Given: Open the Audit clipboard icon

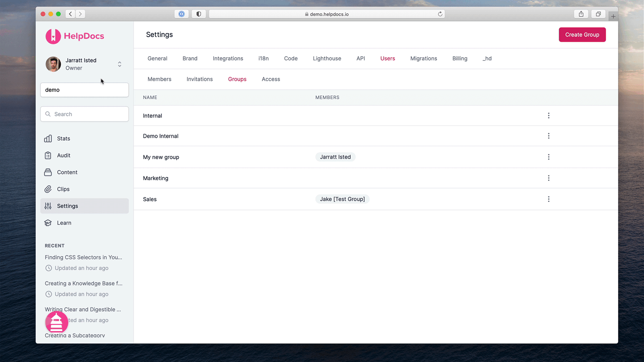Looking at the screenshot, I should tap(48, 156).
